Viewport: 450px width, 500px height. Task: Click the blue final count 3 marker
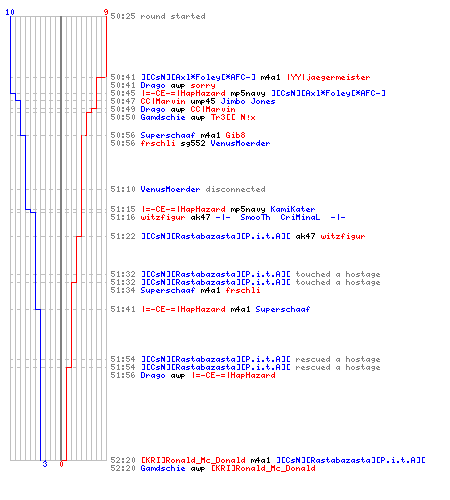coord(45,464)
